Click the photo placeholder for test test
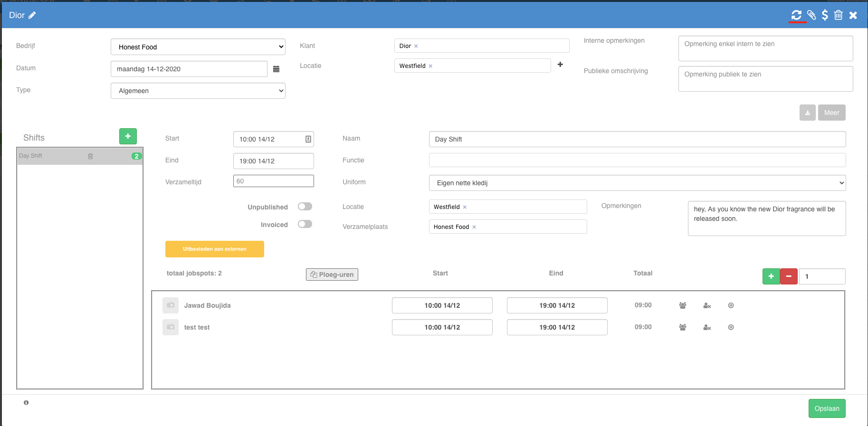 (x=171, y=327)
